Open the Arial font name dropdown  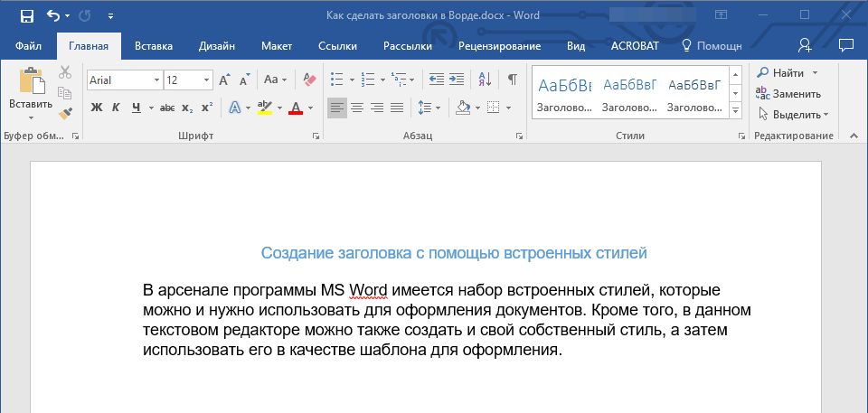[x=156, y=80]
